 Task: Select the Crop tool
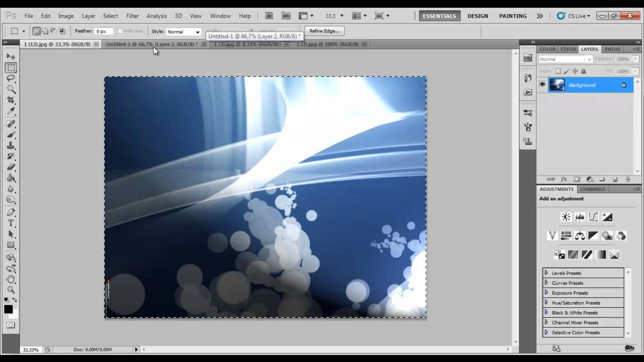coord(11,100)
